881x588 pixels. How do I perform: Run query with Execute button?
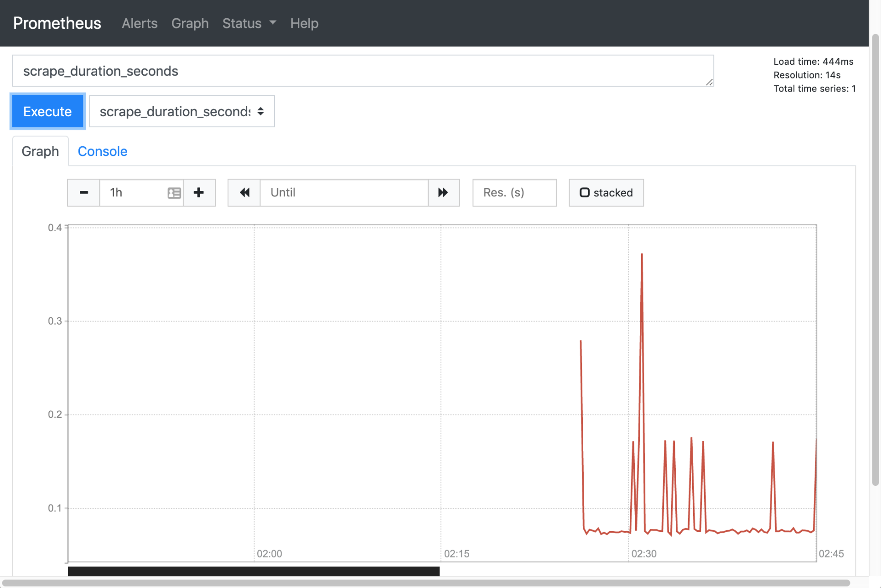pyautogui.click(x=47, y=111)
